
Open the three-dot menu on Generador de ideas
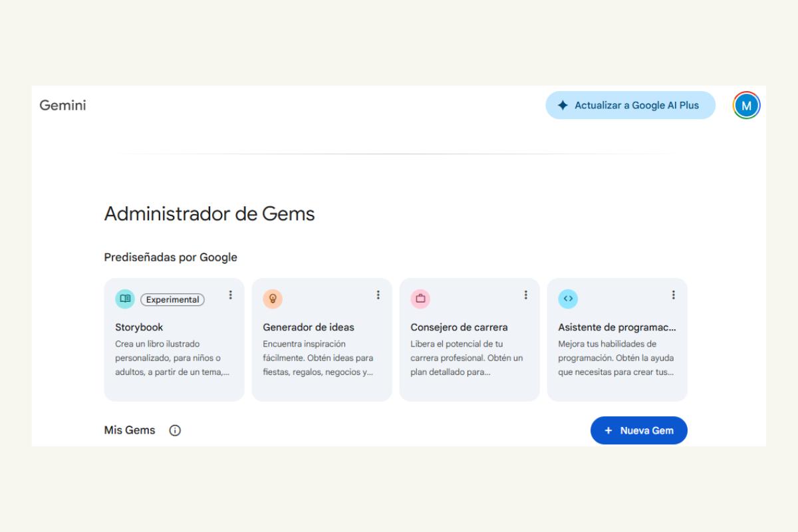[378, 295]
